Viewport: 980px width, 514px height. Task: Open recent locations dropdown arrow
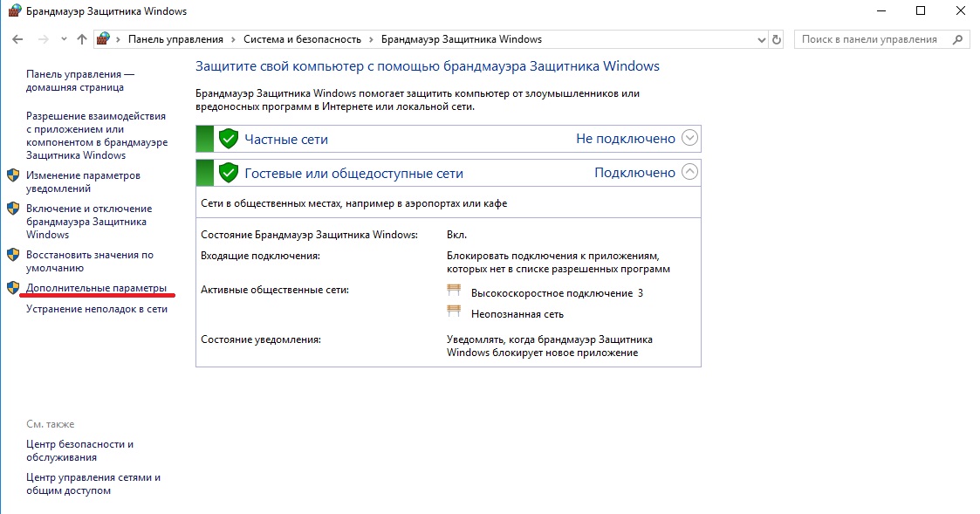click(64, 39)
